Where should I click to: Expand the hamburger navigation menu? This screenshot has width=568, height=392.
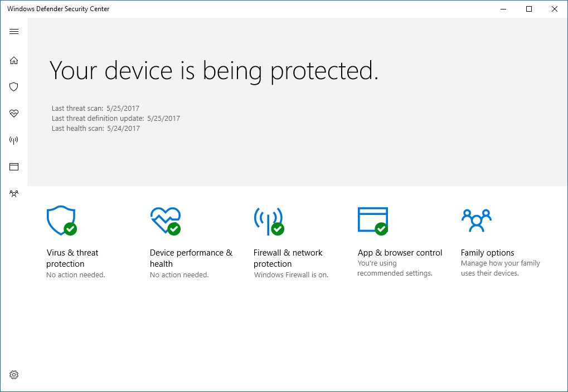(14, 32)
